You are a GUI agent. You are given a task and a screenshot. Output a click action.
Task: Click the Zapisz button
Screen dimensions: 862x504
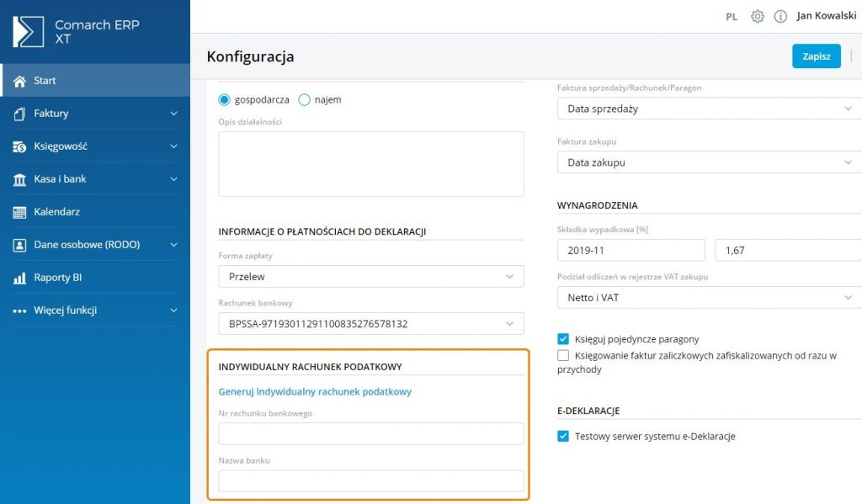pyautogui.click(x=816, y=56)
